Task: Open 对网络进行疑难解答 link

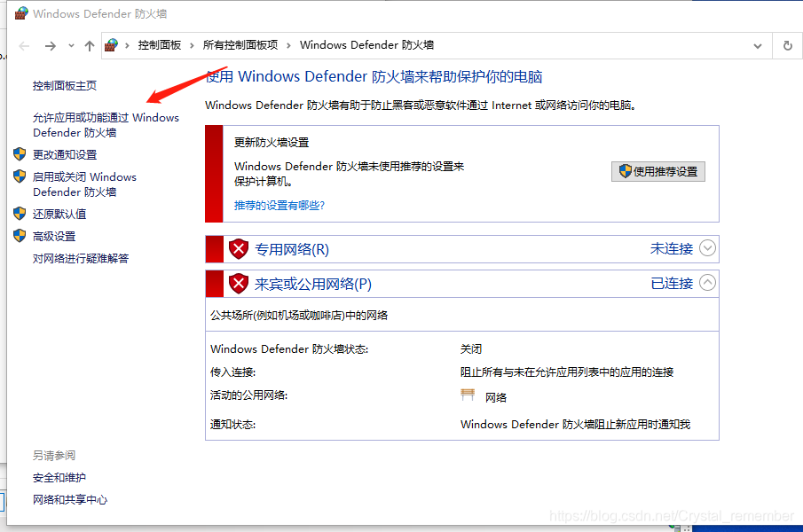Action: (x=81, y=258)
